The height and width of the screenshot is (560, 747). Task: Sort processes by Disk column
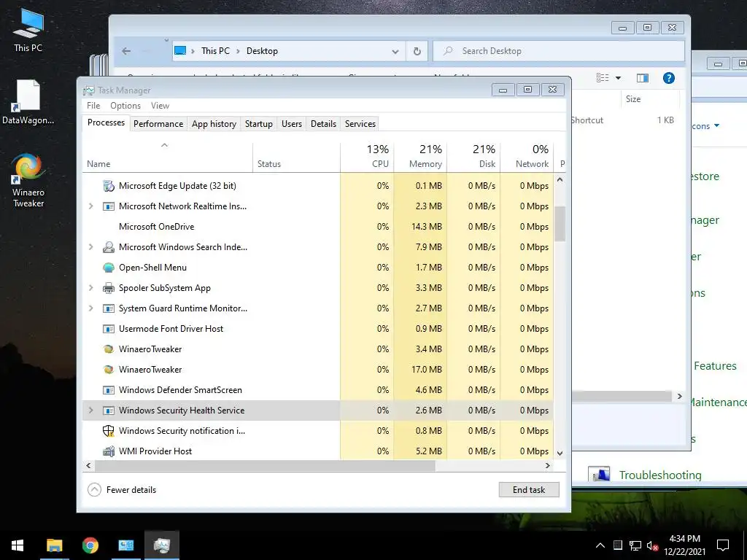[473, 156]
